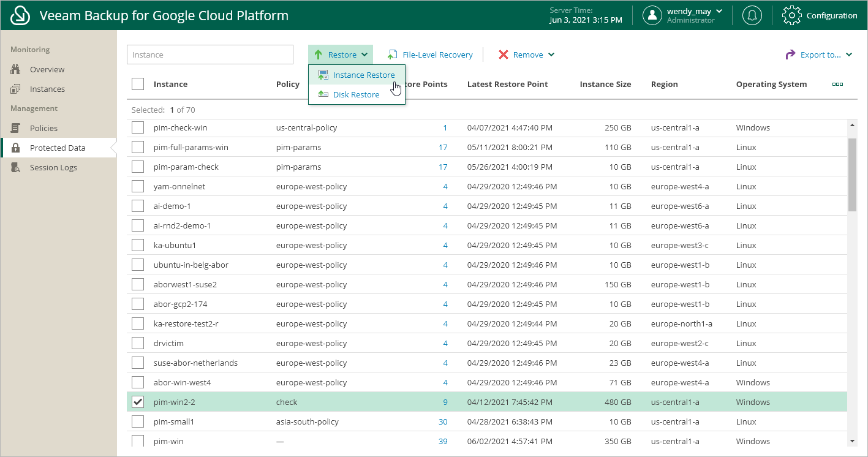Sort by Operating System column header

coord(771,84)
